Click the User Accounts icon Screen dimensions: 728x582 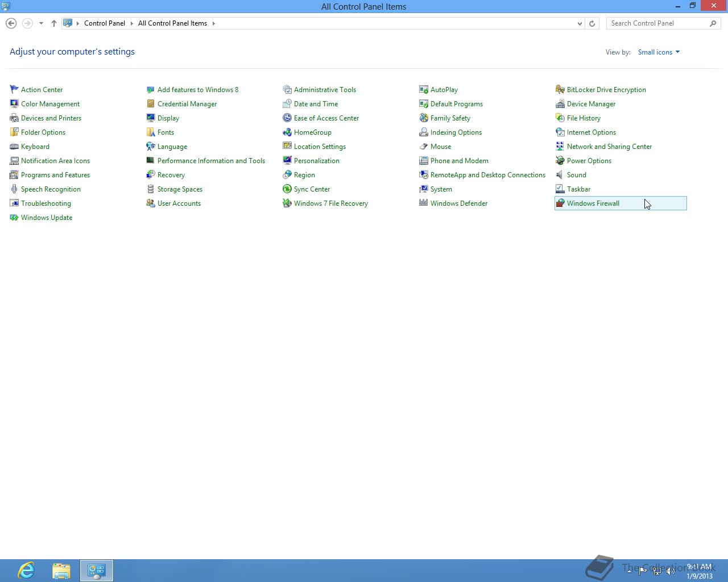tap(151, 203)
